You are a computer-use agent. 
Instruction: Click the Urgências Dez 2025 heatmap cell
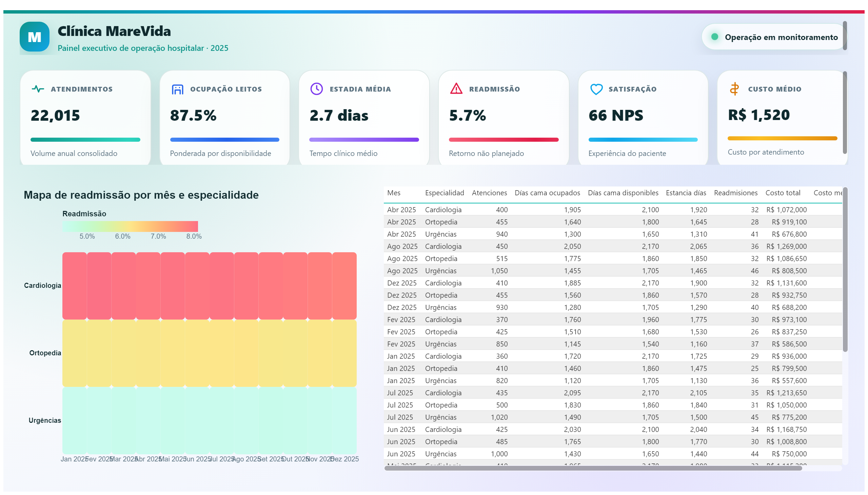[344, 420]
